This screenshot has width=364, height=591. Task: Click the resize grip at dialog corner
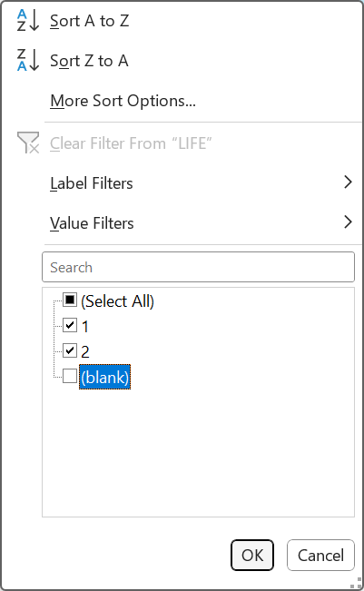click(x=355, y=583)
